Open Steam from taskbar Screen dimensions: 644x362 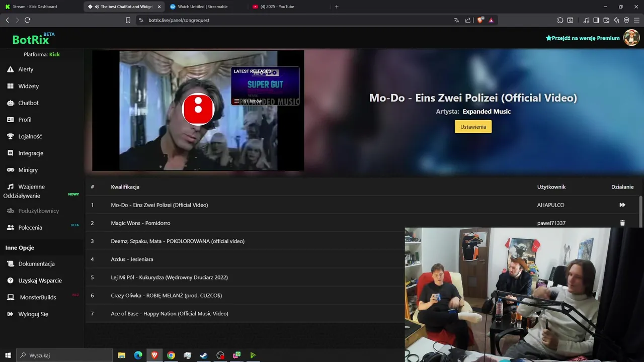point(204,355)
